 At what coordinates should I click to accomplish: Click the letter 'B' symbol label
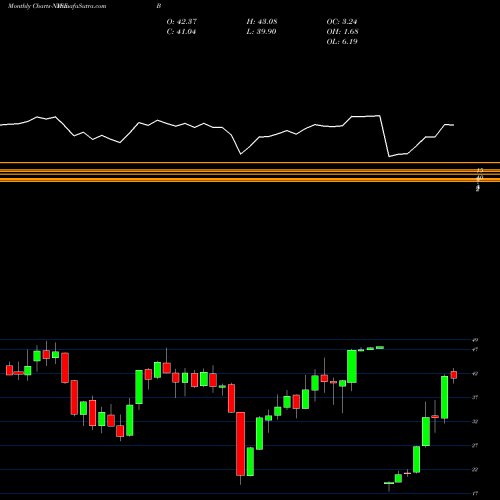(159, 6)
